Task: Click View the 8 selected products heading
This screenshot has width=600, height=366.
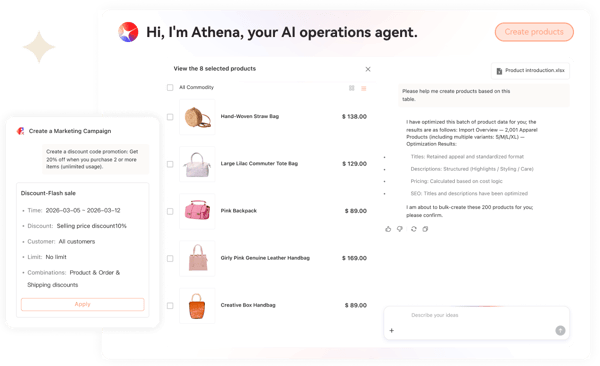Action: click(x=215, y=69)
